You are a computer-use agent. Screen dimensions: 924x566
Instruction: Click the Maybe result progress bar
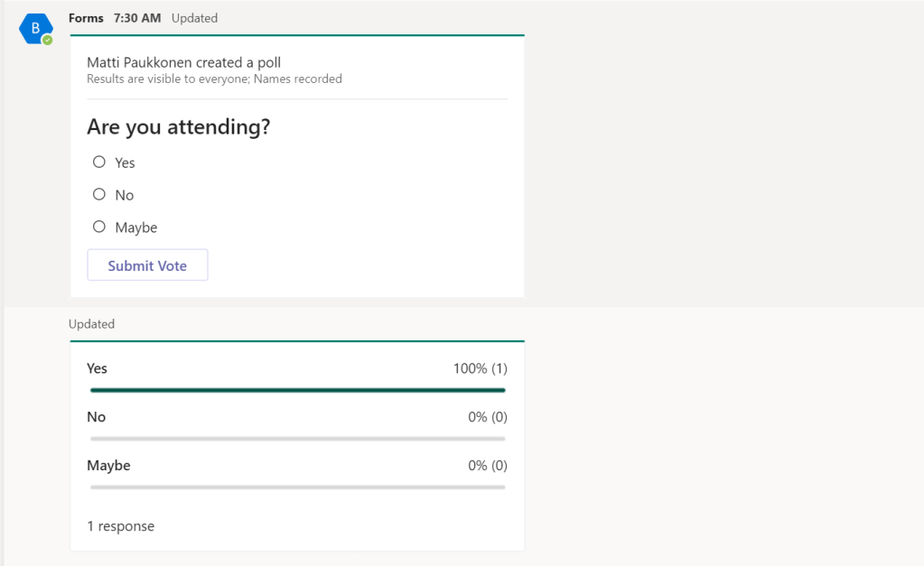click(297, 487)
